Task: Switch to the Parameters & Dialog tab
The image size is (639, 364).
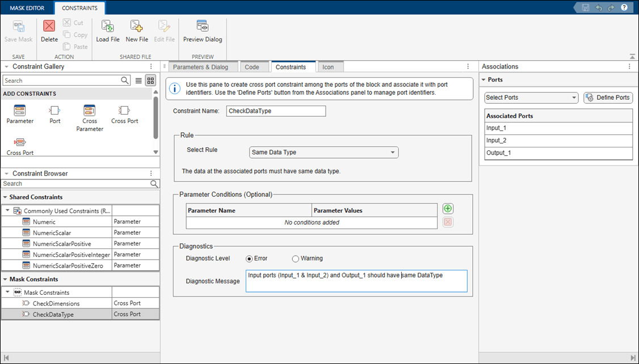Action: (x=200, y=67)
